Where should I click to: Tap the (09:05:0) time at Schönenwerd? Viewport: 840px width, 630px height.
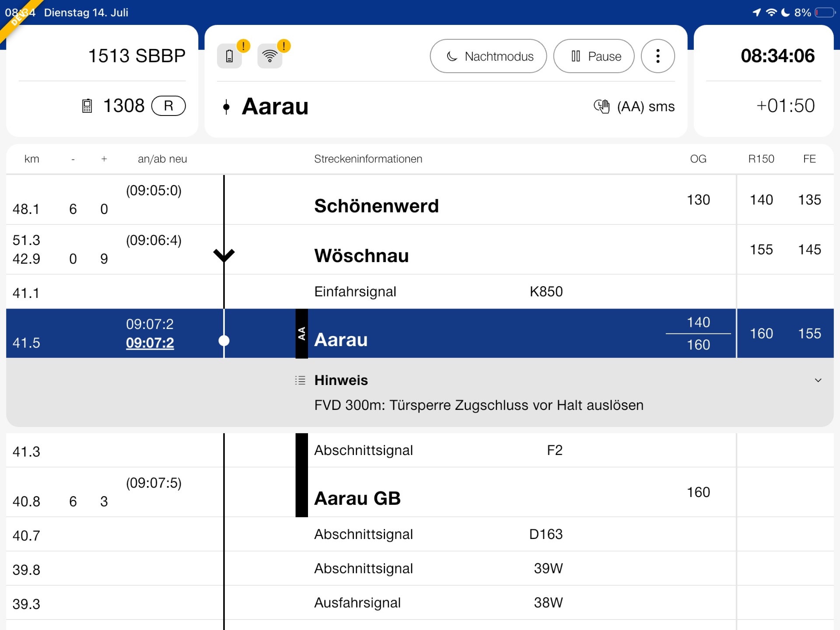point(154,191)
